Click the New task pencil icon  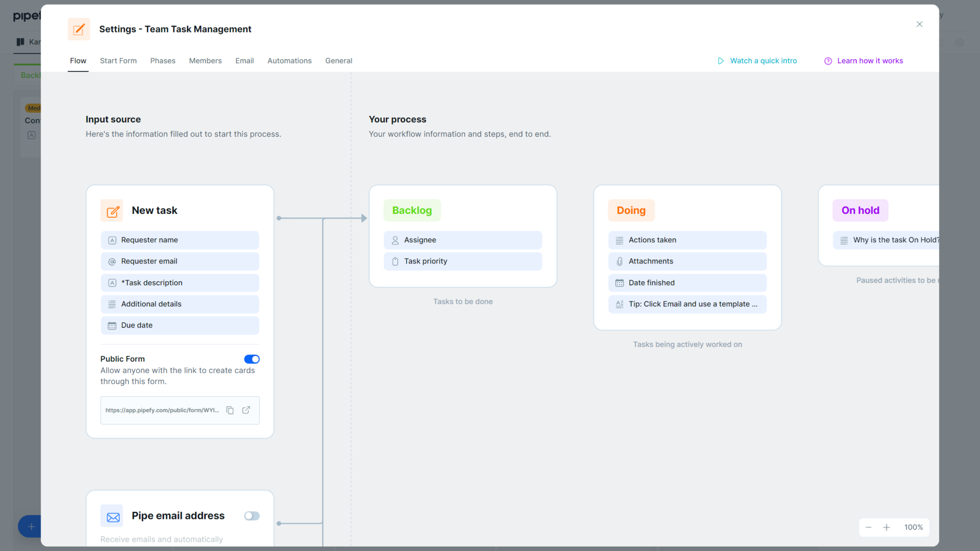pos(112,210)
